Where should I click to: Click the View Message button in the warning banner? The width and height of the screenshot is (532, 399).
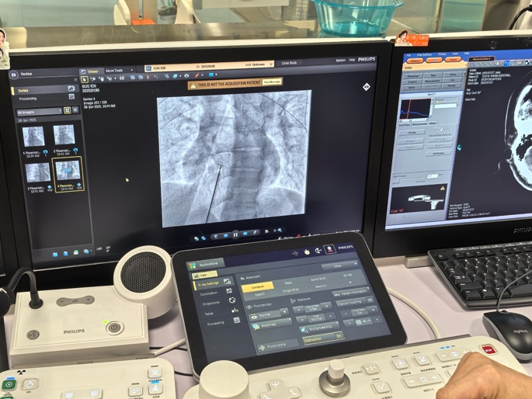[272, 82]
